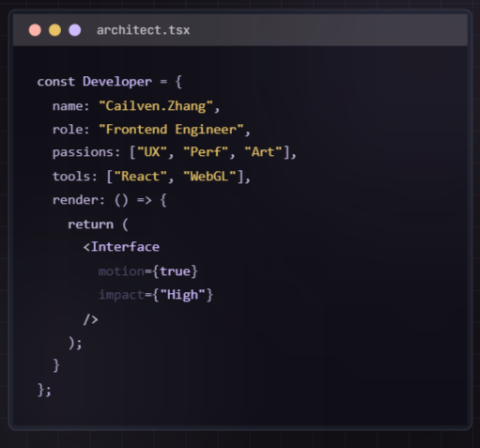
Task: Click the render arrow function line
Action: [x=110, y=200]
